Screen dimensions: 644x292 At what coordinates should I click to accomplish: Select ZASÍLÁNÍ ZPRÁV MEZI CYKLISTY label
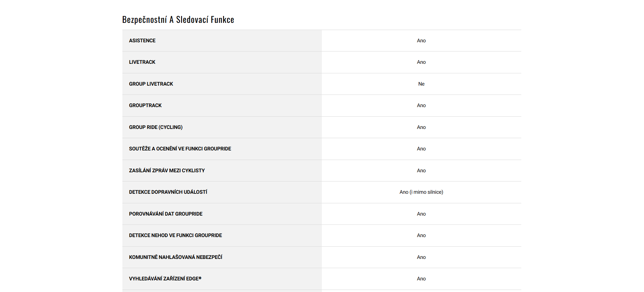[167, 171]
